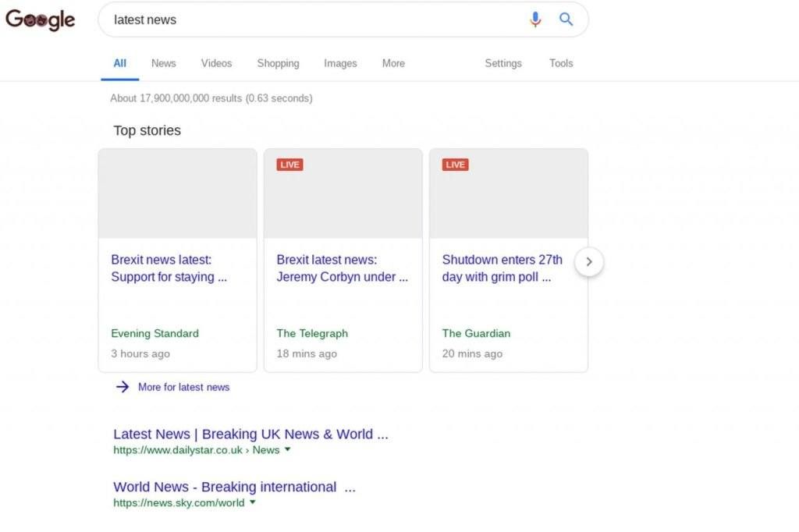The image size is (799, 532).
Task: Open search Settings
Action: [x=502, y=63]
